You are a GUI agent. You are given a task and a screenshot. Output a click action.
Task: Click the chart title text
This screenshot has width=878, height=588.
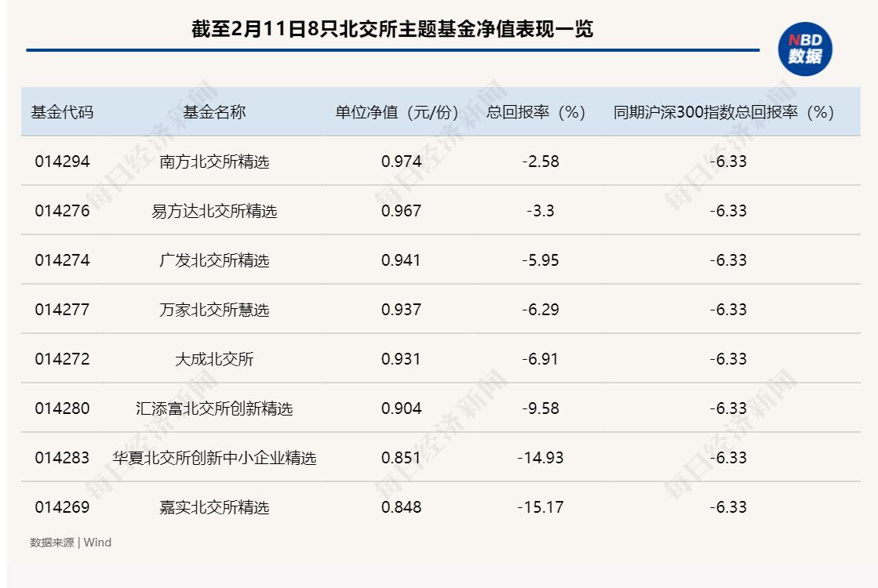click(x=392, y=30)
